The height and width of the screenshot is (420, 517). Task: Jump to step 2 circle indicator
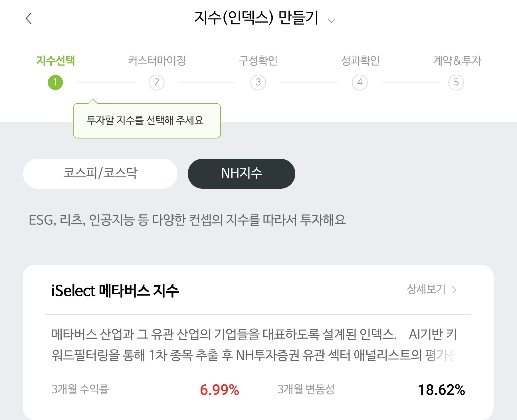click(157, 83)
